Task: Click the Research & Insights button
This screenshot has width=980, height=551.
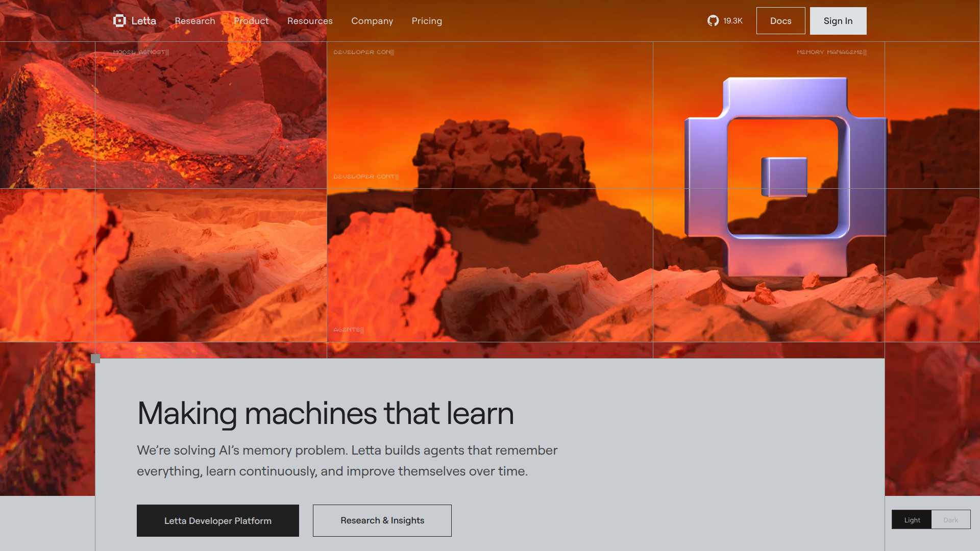Action: point(382,520)
